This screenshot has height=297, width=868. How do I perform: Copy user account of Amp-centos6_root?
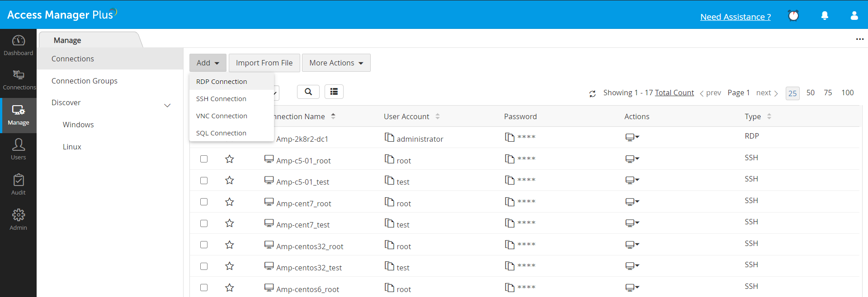click(389, 287)
